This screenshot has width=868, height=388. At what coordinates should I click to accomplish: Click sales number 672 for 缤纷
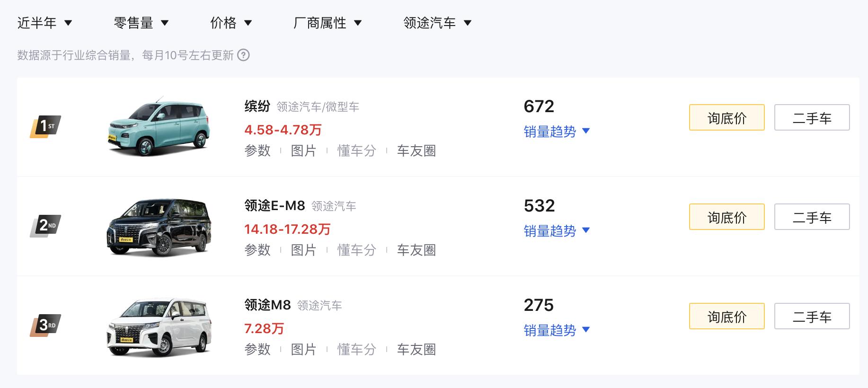coord(539,106)
